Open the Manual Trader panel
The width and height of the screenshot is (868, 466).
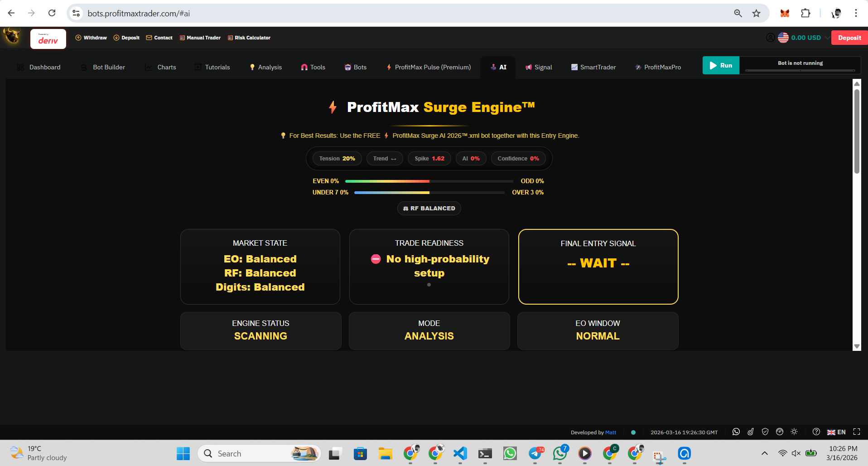point(200,38)
